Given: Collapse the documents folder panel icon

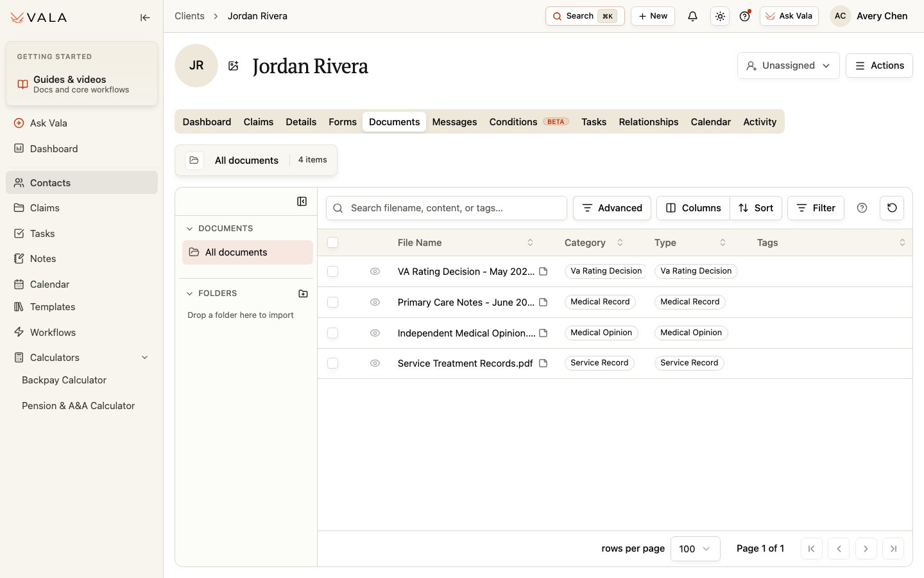Looking at the screenshot, I should click(302, 202).
